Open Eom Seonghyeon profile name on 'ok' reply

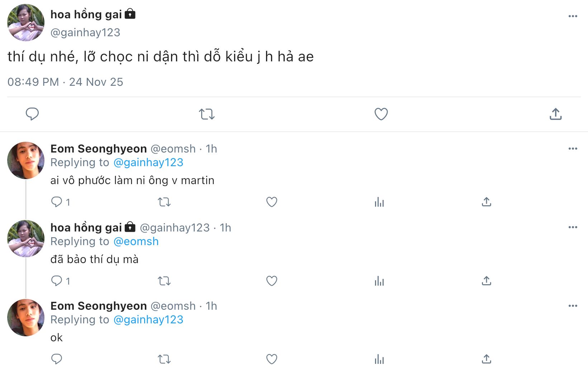[x=99, y=306]
